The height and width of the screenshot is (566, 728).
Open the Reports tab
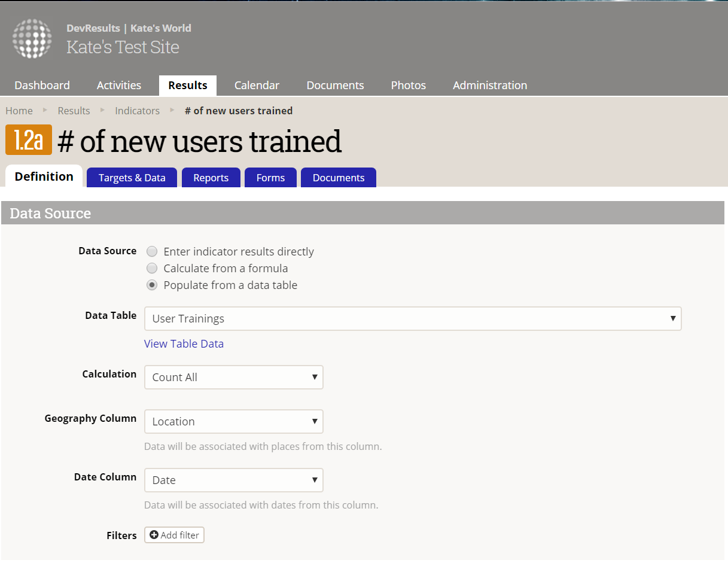(211, 178)
